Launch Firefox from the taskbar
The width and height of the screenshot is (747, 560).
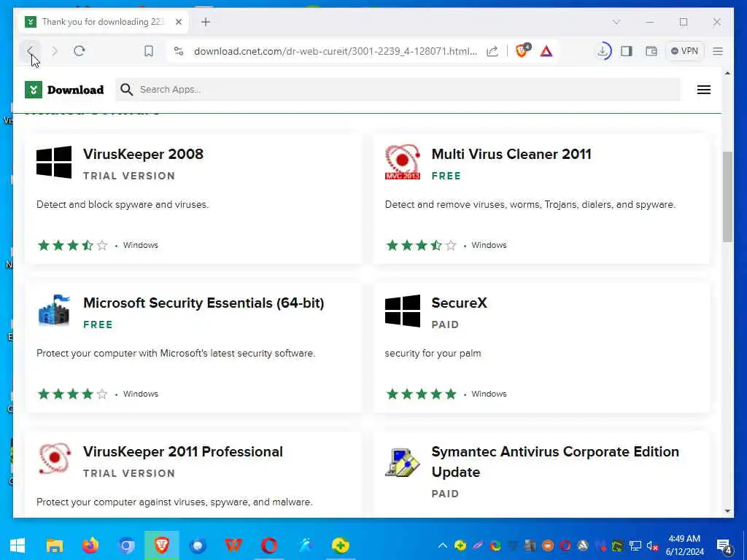[90, 545]
